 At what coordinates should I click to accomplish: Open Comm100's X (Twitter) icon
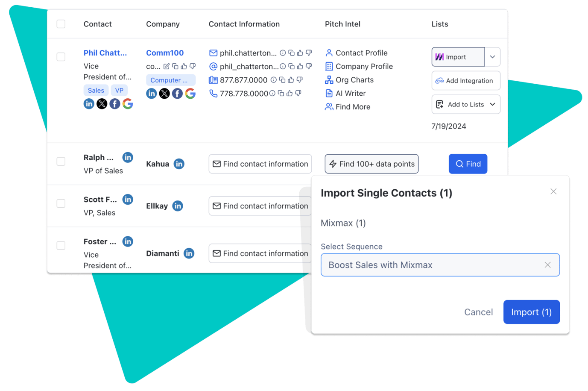(x=164, y=94)
